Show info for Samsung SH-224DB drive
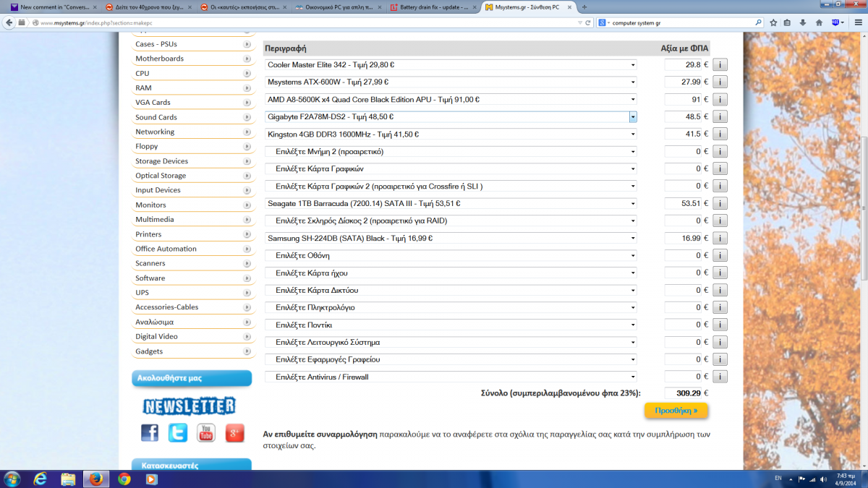The height and width of the screenshot is (488, 868). tap(720, 238)
